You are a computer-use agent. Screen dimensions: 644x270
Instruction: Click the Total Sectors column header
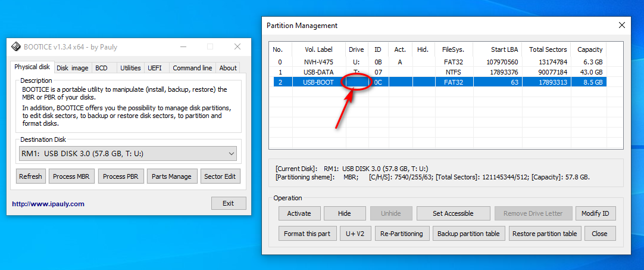point(546,49)
